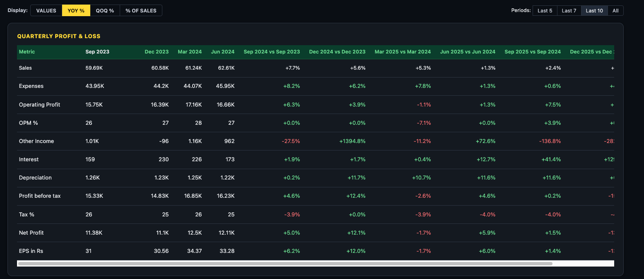Click the Quarterly Profit & Loss heading
Viewport: 644px width, 279px height.
pos(59,36)
